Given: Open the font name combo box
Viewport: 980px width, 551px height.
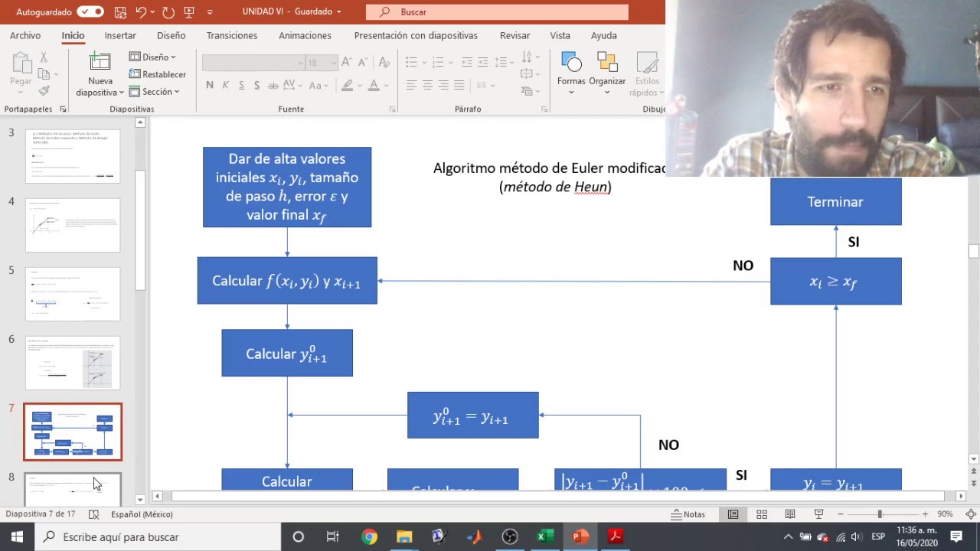Looking at the screenshot, I should pos(253,63).
